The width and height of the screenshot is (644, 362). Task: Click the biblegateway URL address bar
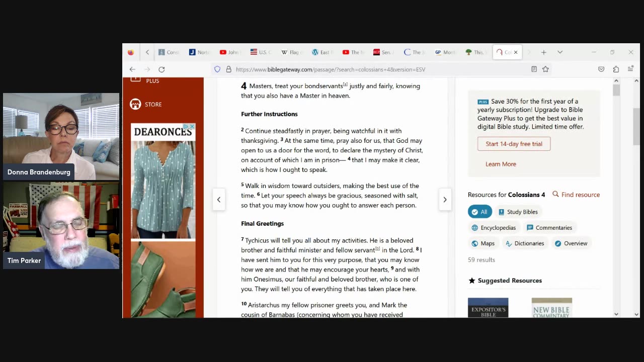(x=331, y=69)
